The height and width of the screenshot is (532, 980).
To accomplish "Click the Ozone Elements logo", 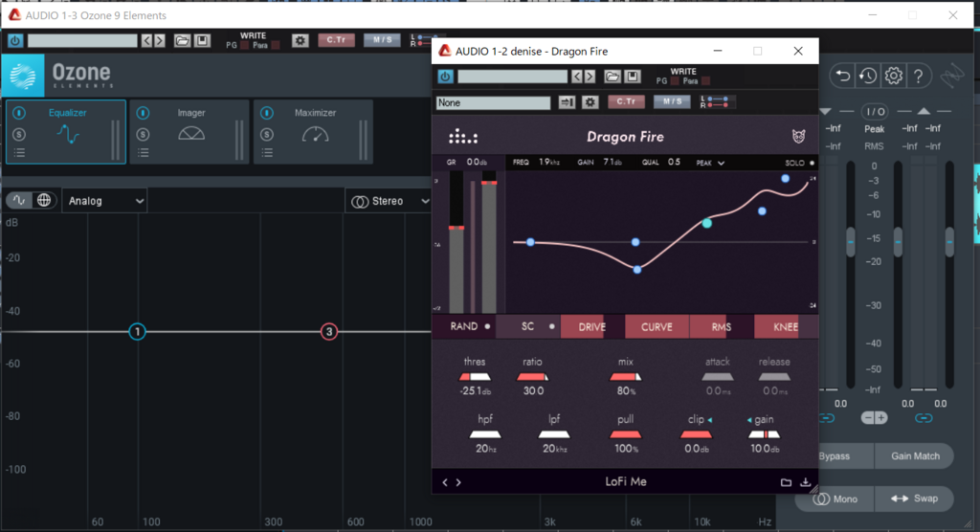I will pos(23,76).
